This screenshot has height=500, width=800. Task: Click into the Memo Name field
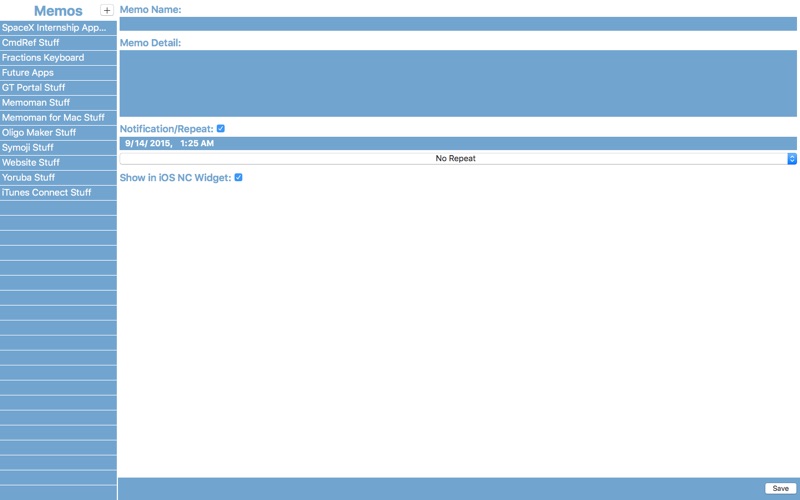pos(458,24)
